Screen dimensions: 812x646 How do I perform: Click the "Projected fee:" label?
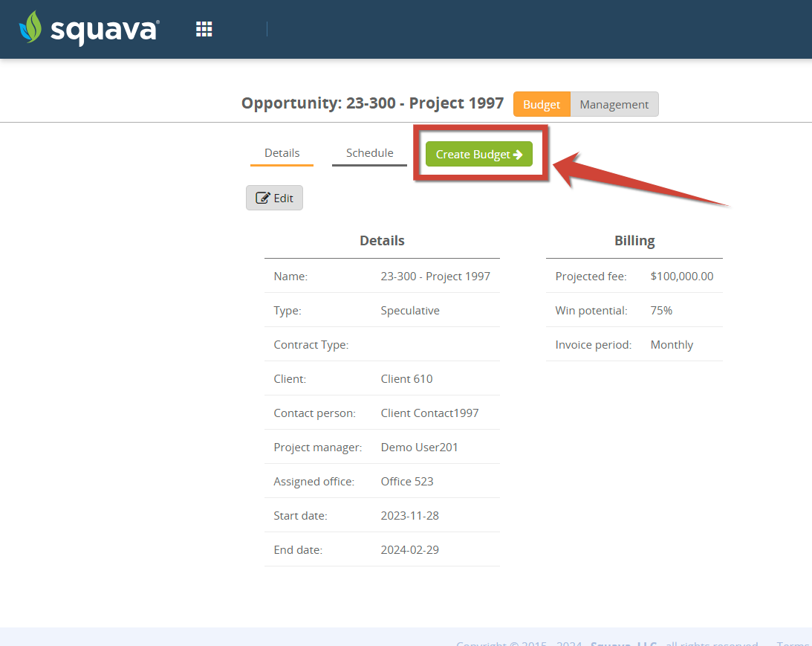[591, 276]
